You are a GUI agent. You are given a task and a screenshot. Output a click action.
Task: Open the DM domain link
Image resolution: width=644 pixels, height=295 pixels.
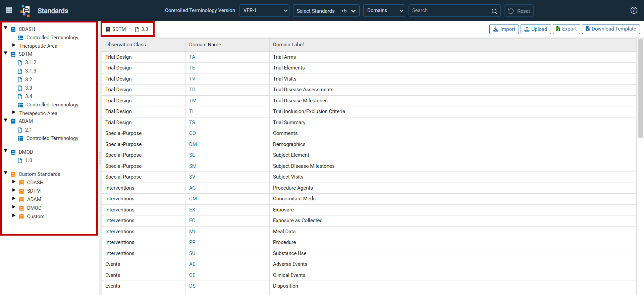tap(193, 144)
